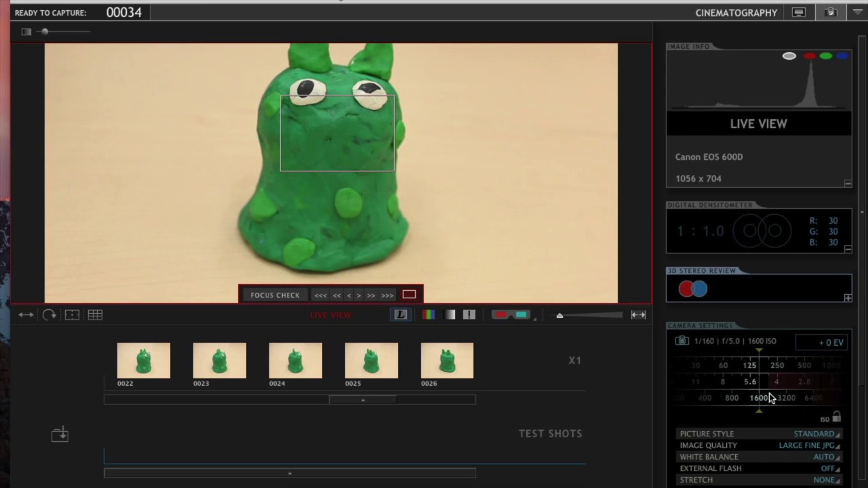Toggle the blue histogram channel
The height and width of the screenshot is (488, 868).
pos(842,56)
